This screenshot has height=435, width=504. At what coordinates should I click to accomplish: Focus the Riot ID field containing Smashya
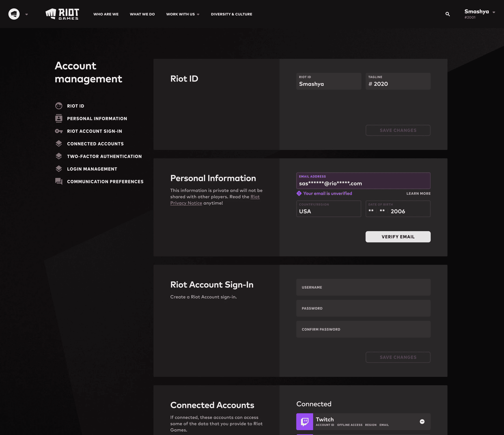pos(329,81)
